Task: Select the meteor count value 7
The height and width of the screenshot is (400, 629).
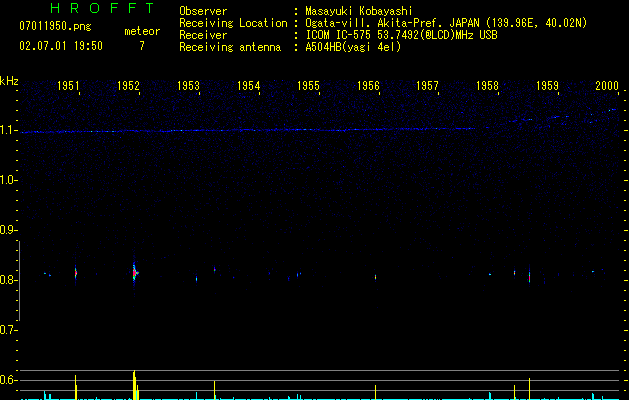Action: click(x=142, y=46)
